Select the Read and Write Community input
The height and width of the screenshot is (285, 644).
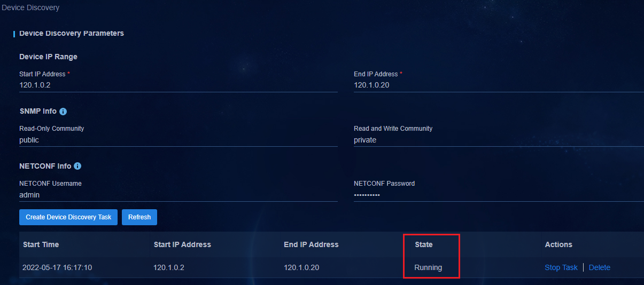point(499,140)
